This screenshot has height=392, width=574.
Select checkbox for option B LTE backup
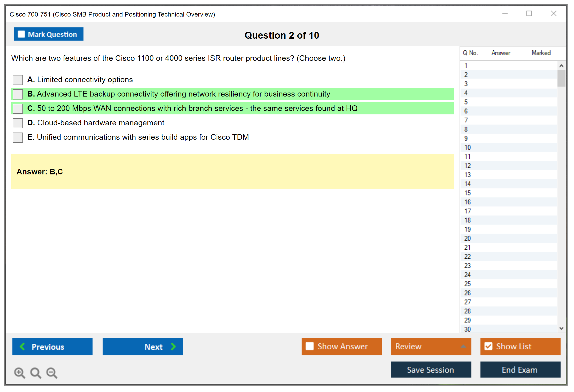tap(18, 94)
